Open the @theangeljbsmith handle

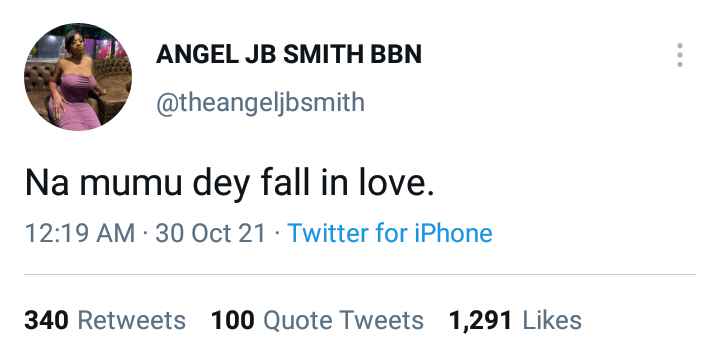coord(260,102)
